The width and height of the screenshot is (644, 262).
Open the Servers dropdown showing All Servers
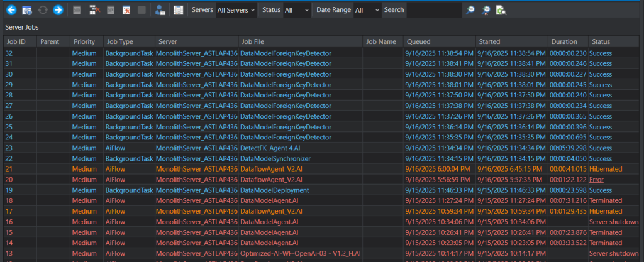236,10
